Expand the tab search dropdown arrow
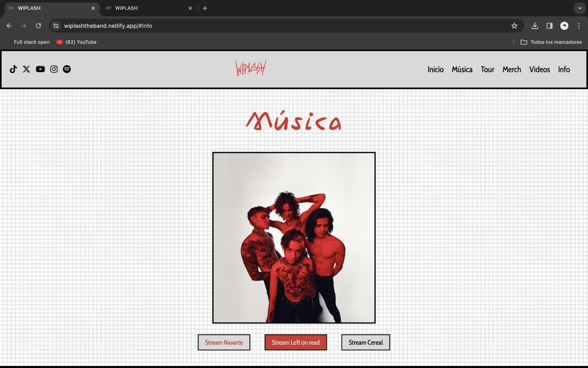 pyautogui.click(x=579, y=8)
